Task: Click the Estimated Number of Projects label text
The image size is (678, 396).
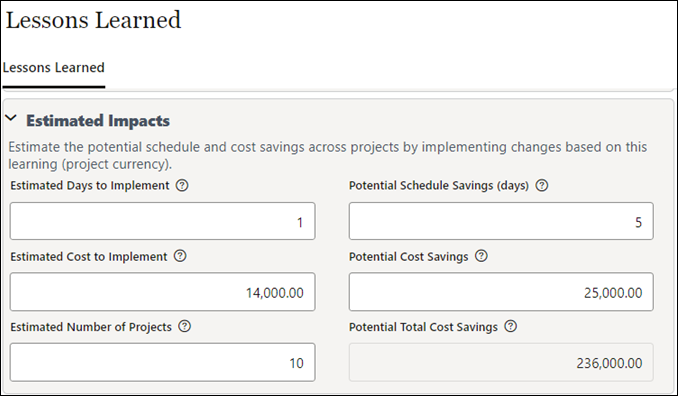Action: 91,327
